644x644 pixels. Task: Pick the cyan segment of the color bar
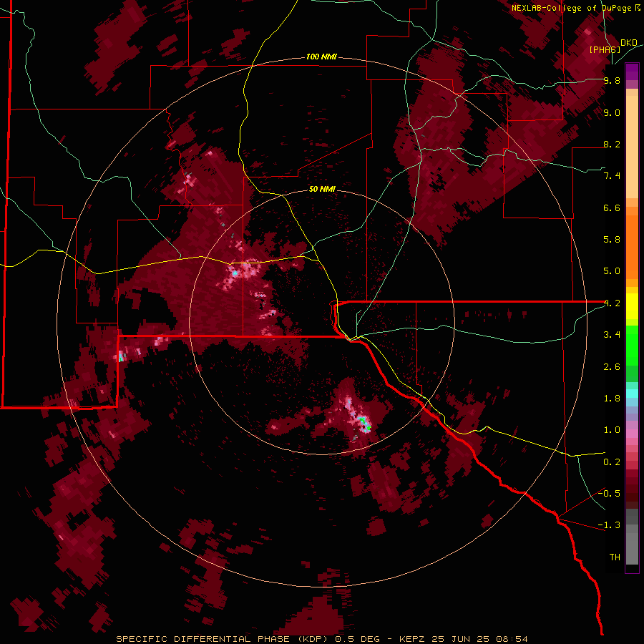[632, 394]
